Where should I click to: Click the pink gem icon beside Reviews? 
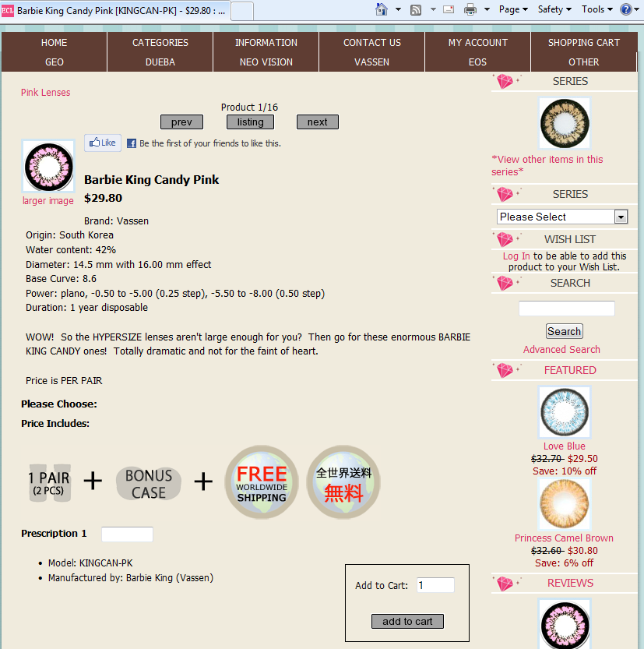click(505, 583)
